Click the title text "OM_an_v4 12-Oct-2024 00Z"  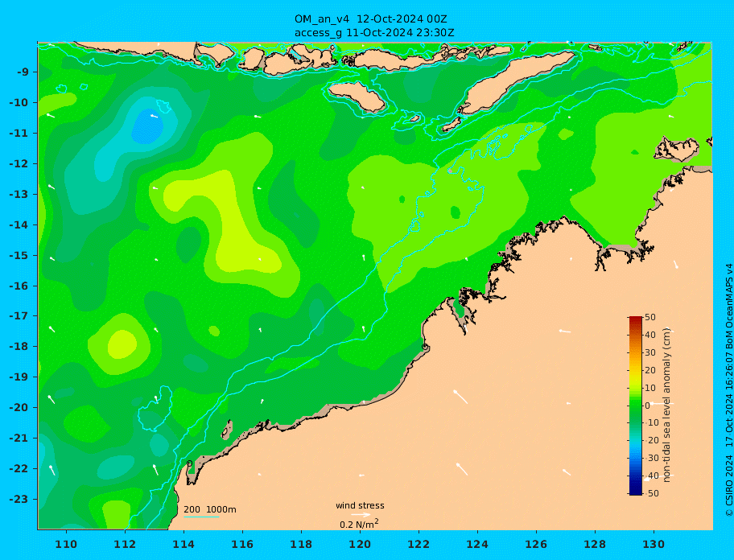(x=371, y=19)
